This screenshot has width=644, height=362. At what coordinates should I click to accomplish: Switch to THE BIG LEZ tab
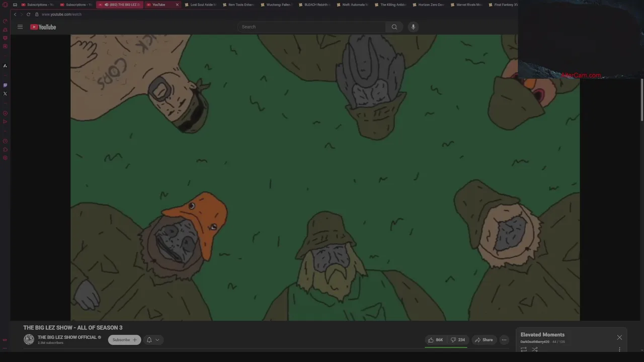tap(120, 5)
